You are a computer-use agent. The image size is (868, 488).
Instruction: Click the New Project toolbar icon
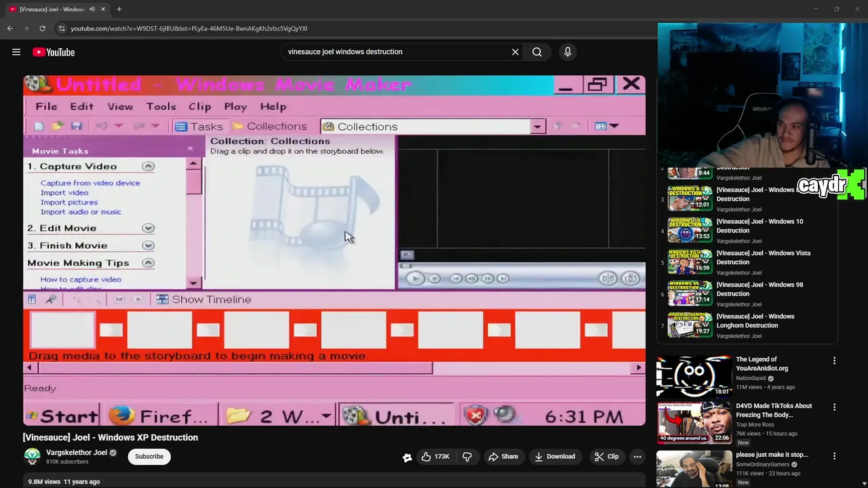[x=39, y=126]
